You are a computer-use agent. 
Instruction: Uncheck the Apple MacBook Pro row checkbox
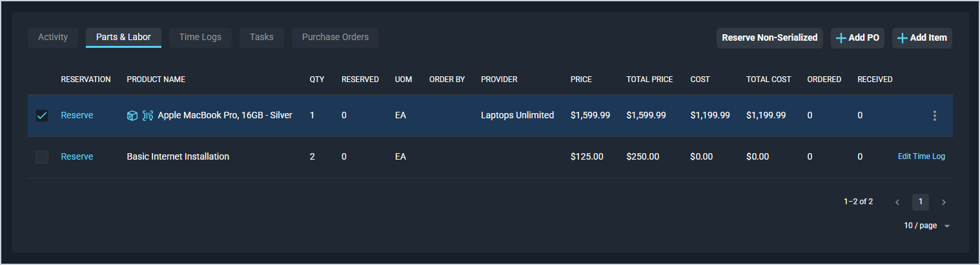click(42, 116)
